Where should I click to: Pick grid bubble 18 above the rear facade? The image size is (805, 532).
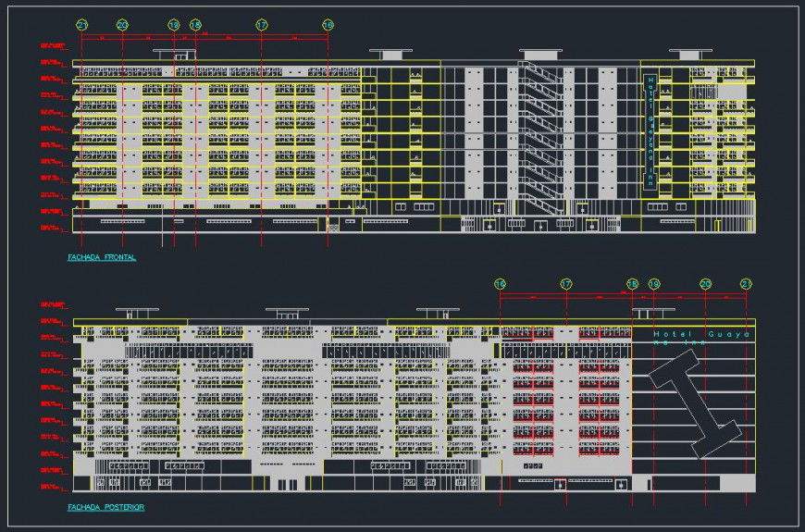click(632, 284)
